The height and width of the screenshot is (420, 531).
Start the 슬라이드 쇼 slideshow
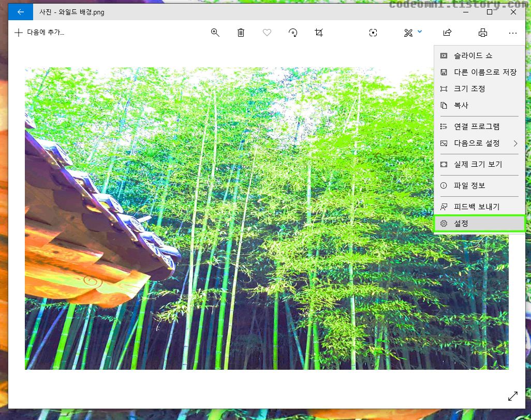coord(480,55)
